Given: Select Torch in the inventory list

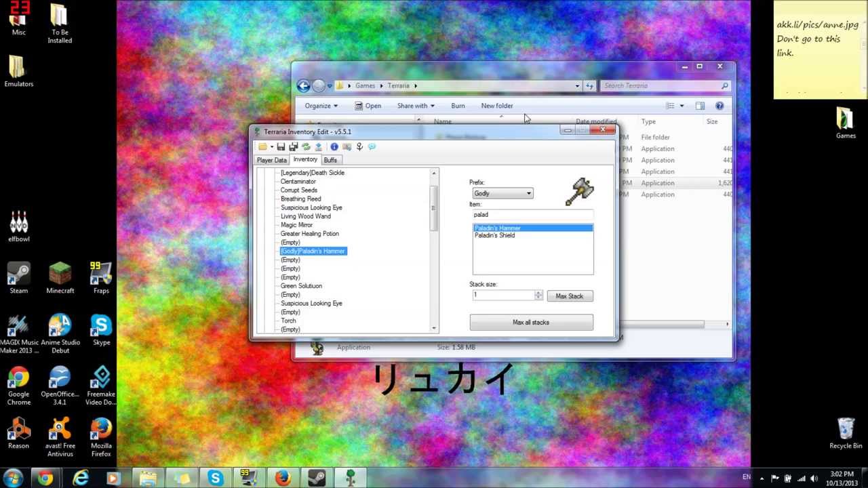Looking at the screenshot, I should click(x=288, y=321).
